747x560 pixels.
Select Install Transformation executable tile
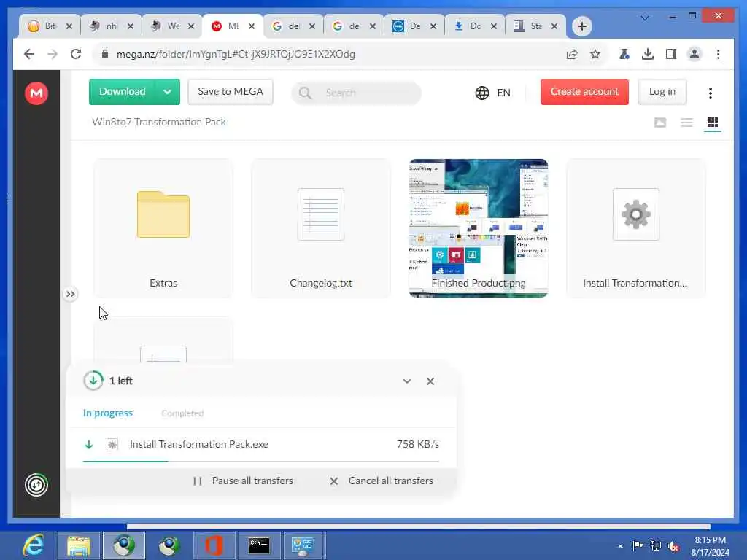tap(636, 228)
